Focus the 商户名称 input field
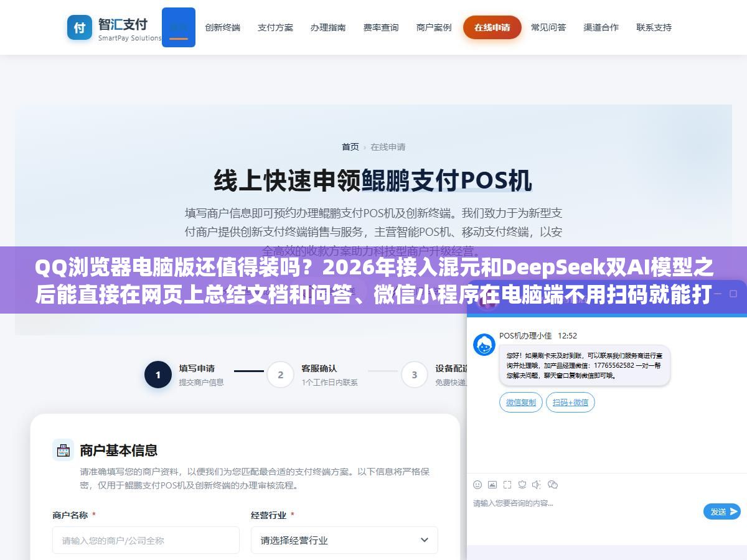 146,540
